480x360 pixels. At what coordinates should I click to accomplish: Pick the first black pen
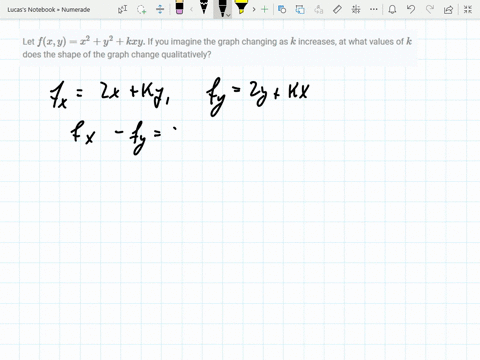click(204, 8)
